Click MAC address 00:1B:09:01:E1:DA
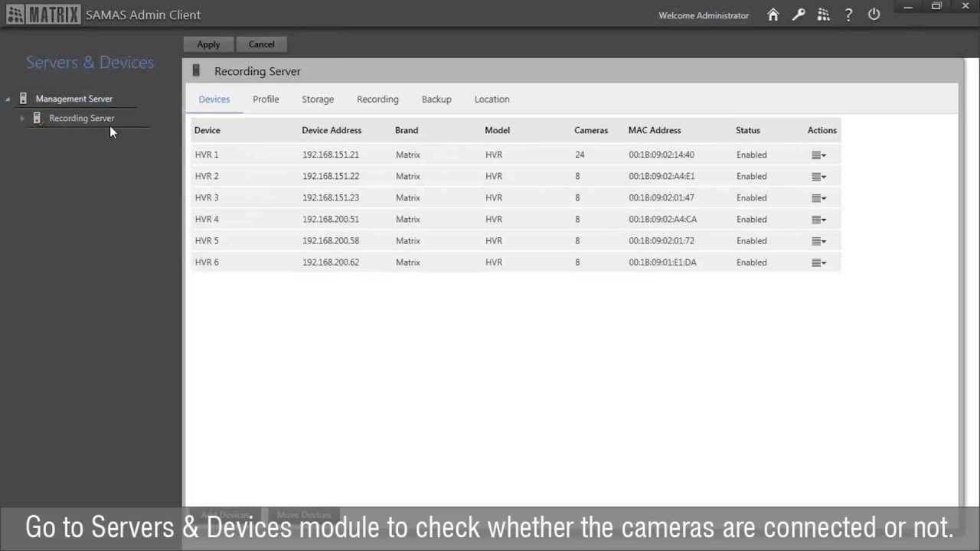The height and width of the screenshot is (551, 980). tap(663, 262)
